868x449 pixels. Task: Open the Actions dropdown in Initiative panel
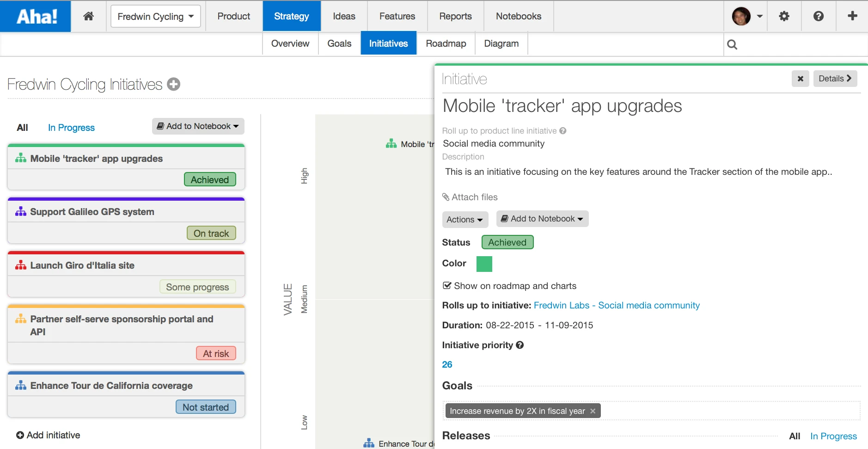[x=465, y=220]
